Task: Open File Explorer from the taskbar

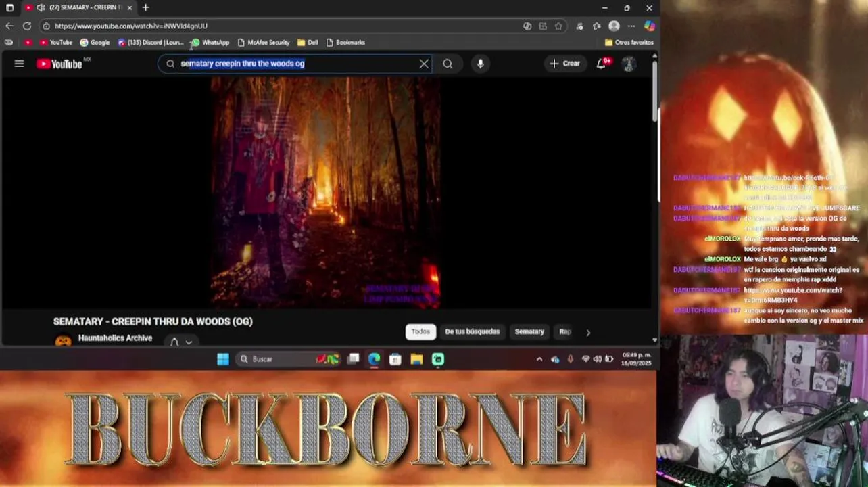Action: [416, 359]
